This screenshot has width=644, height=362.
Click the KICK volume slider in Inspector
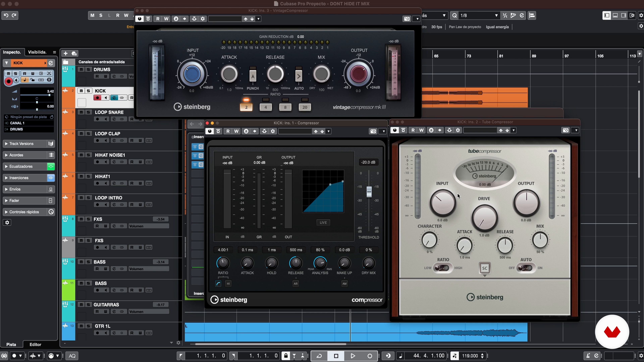(37, 95)
